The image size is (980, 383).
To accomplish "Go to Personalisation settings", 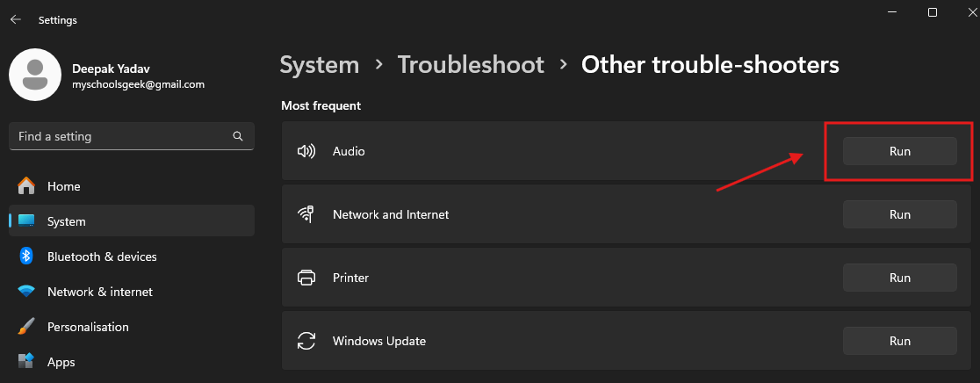I will coord(88,327).
